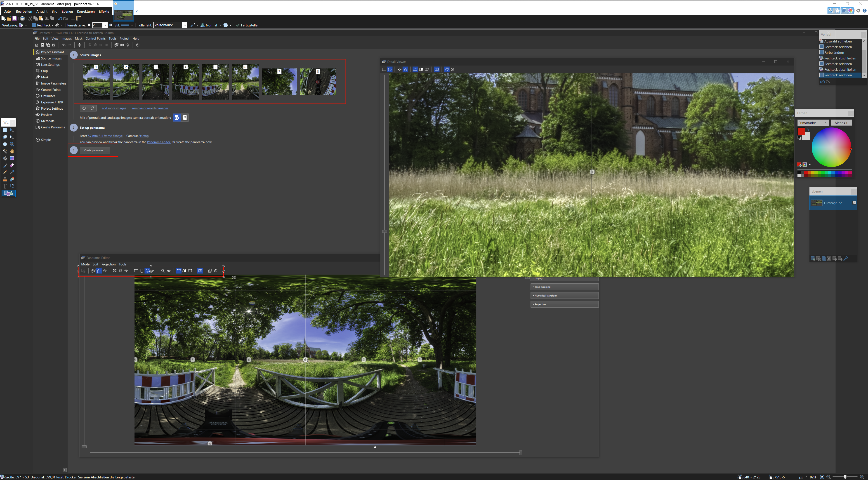Expand the Rechteck shape type dropdown
The height and width of the screenshot is (480, 868).
pyautogui.click(x=52, y=25)
